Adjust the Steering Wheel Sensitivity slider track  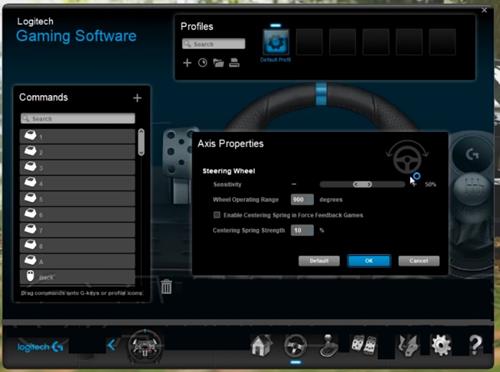click(x=362, y=184)
